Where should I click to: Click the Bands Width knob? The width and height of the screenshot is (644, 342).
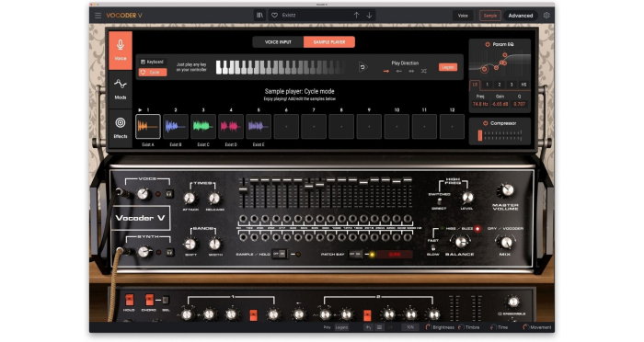214,245
